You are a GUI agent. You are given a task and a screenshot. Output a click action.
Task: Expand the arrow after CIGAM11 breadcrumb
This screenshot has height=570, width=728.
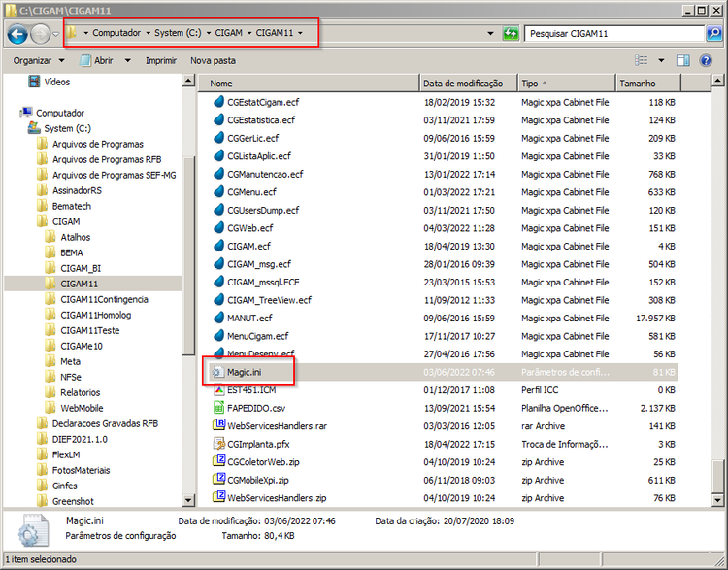tap(300, 33)
